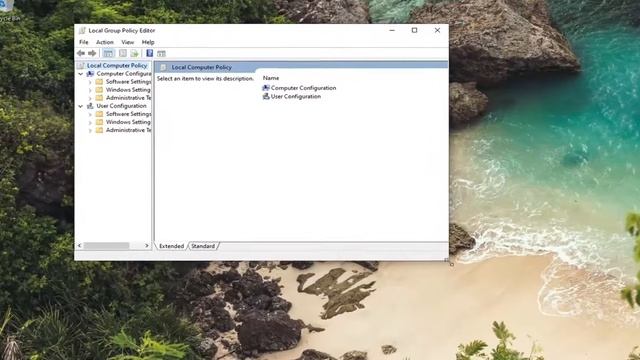This screenshot has width=640, height=360.
Task: Click the folder icon of Windows Settings under User Configuration
Action: click(99, 122)
